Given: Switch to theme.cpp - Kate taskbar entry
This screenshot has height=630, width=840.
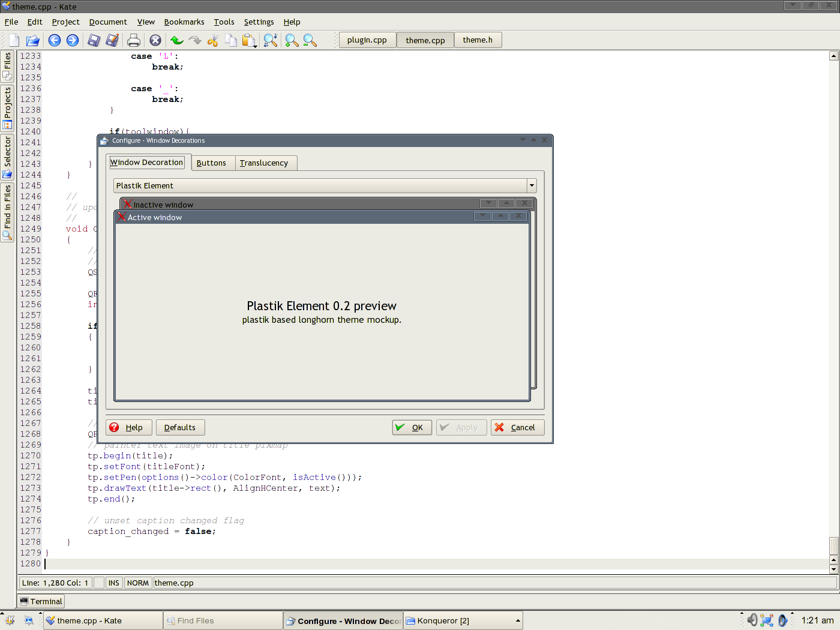Looking at the screenshot, I should pyautogui.click(x=103, y=620).
